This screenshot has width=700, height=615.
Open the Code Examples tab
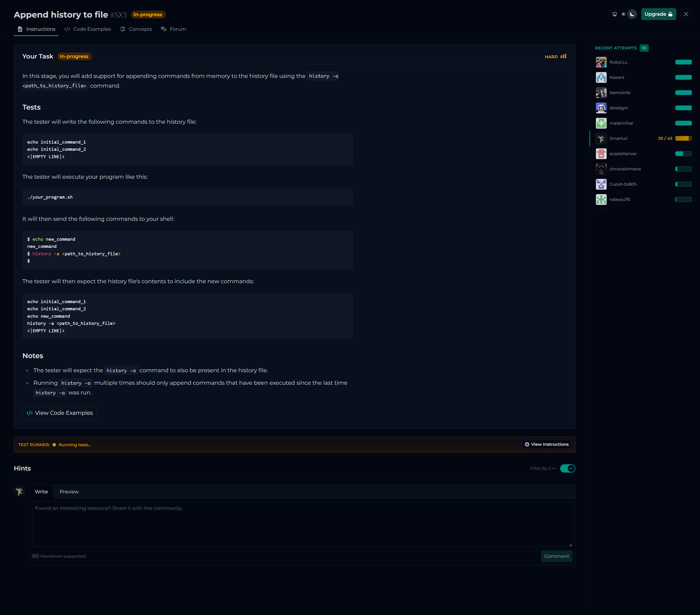point(88,29)
